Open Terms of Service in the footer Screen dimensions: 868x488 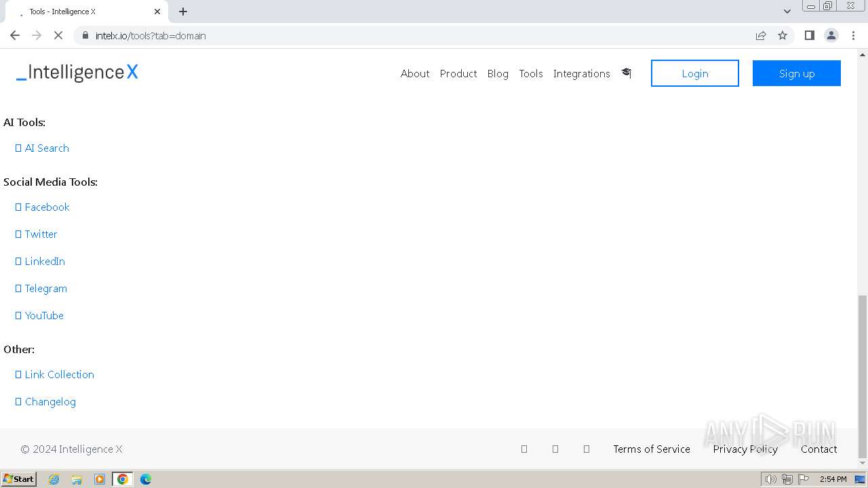[x=652, y=449]
